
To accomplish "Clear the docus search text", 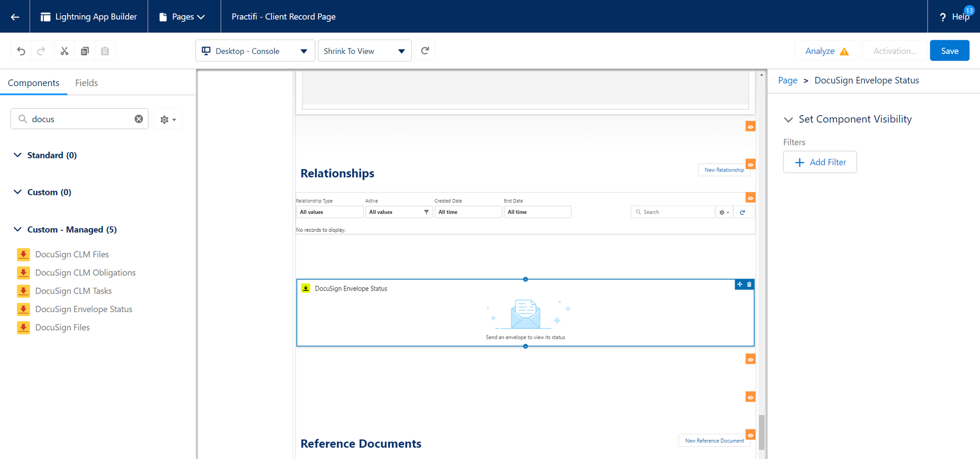I will (139, 119).
